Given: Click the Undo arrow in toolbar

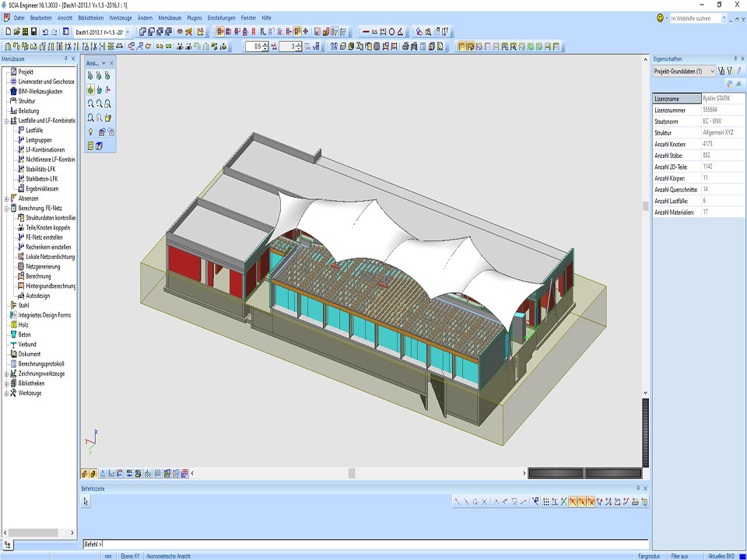Looking at the screenshot, I should pos(44,32).
